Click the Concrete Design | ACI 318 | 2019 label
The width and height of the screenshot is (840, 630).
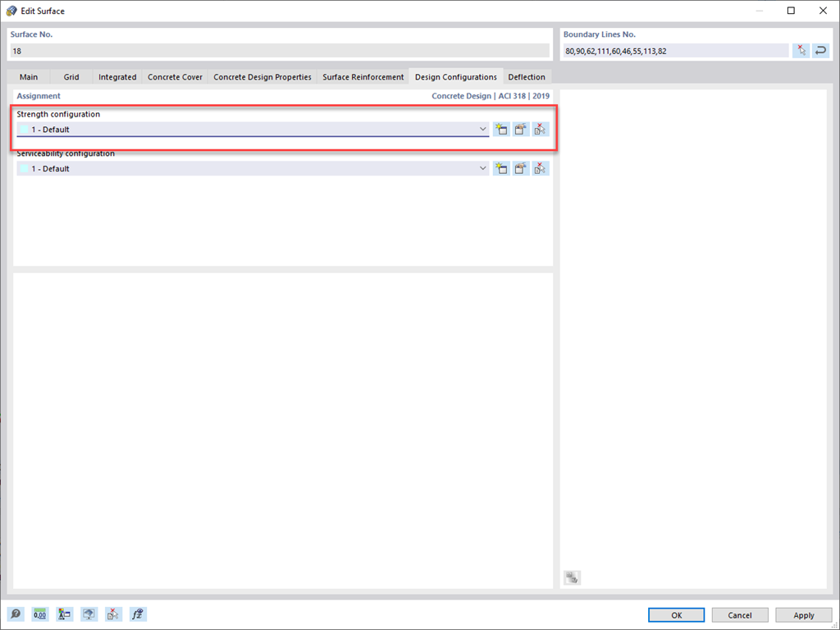tap(491, 96)
